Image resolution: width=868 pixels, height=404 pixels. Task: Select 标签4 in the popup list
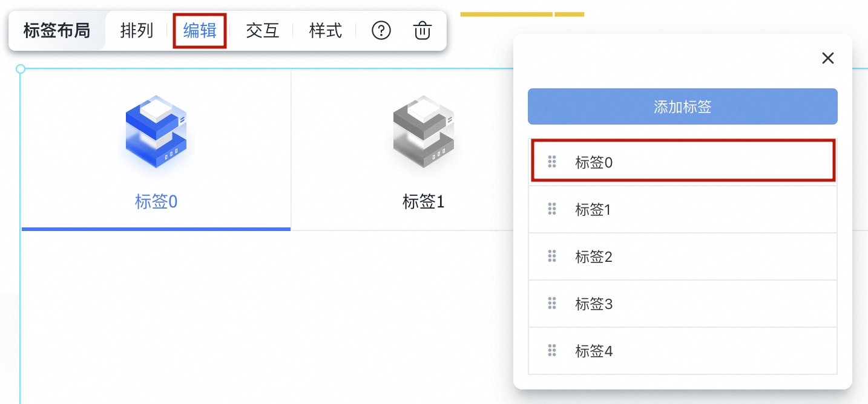(x=683, y=351)
